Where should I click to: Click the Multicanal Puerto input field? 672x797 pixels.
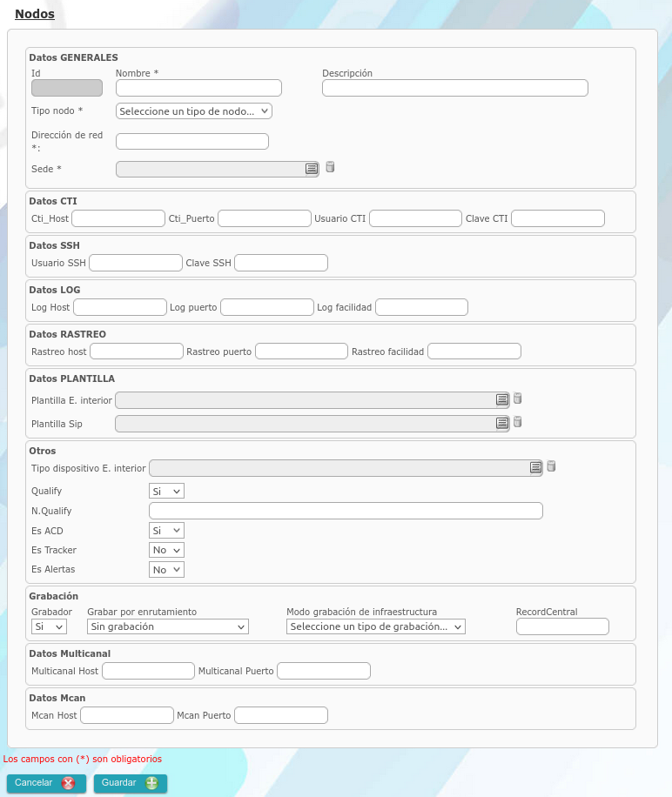324,671
